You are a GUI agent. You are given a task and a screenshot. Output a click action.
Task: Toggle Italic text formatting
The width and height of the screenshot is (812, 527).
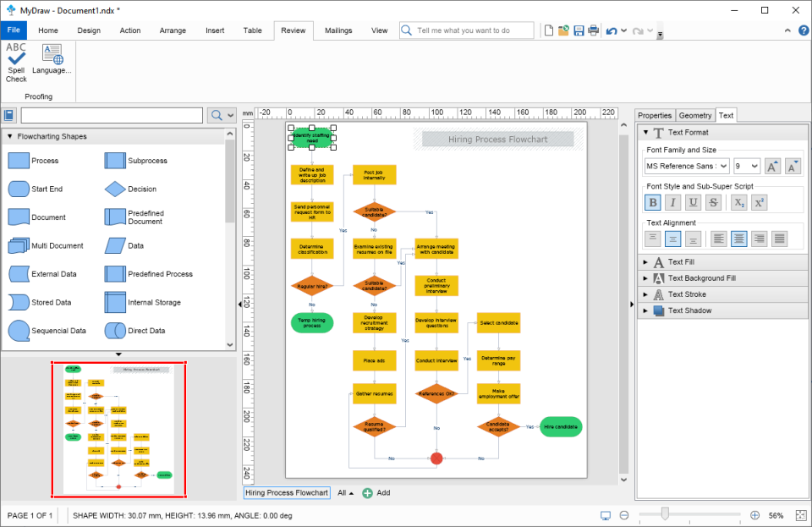pos(672,202)
